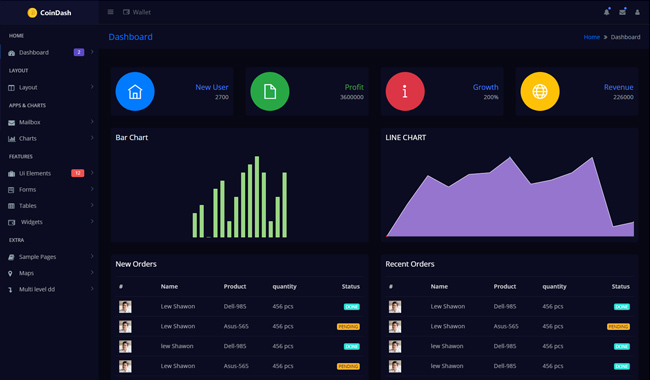This screenshot has height=380, width=650.
Task: Click the Multi level dd icon
Action: pos(10,290)
